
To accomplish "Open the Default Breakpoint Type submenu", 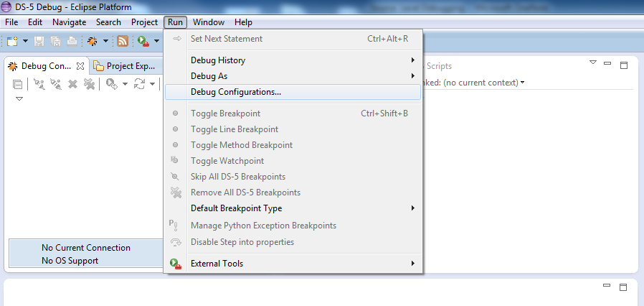I will pyautogui.click(x=236, y=208).
